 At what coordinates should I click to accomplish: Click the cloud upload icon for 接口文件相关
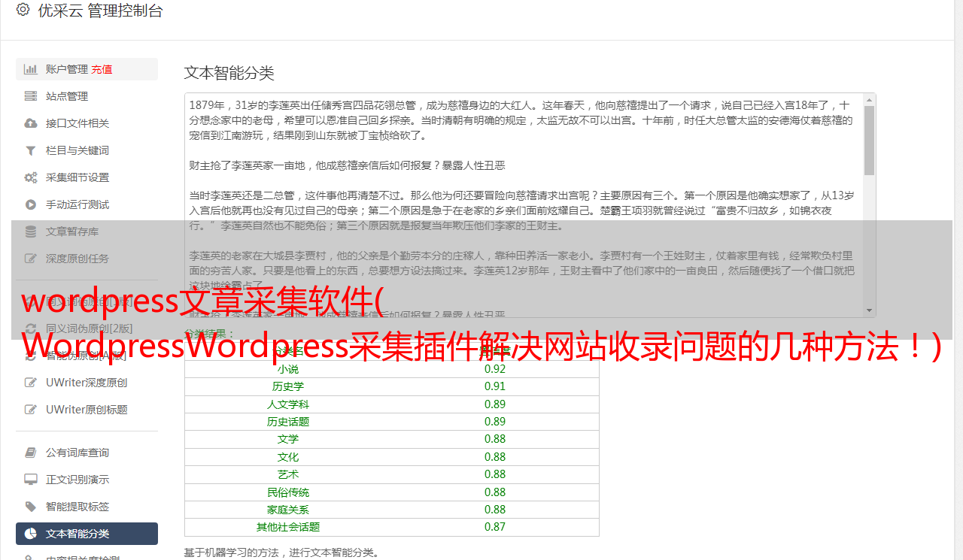tap(31, 123)
